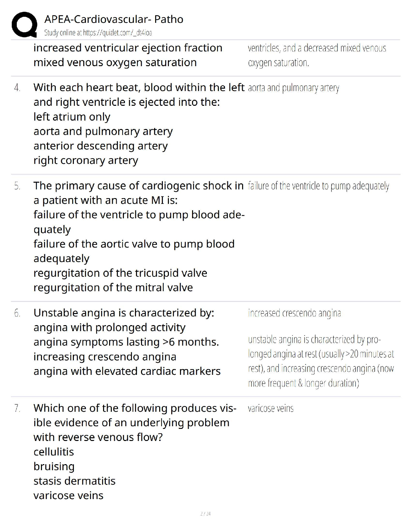Click the page number 2 / 24 footer
411x532 pixels.
pos(205,514)
